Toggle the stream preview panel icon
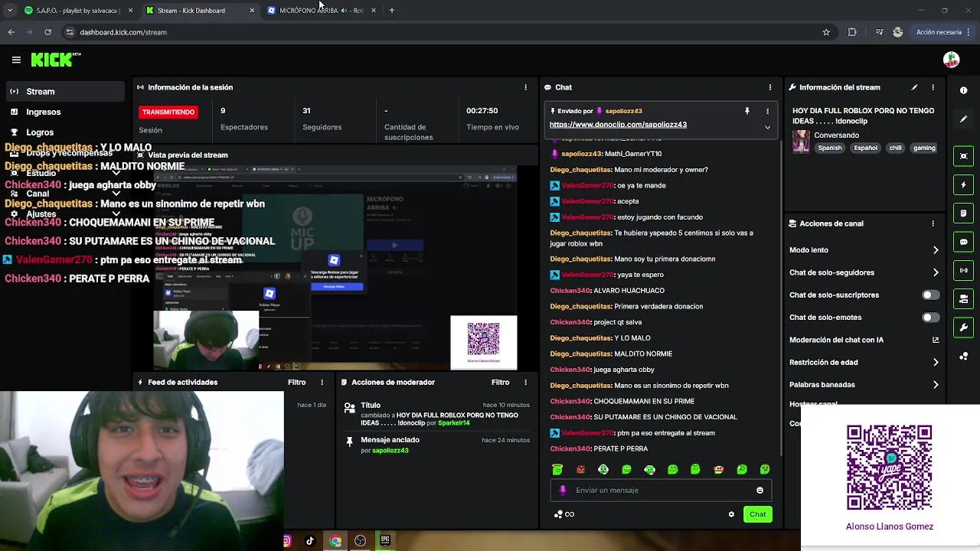The height and width of the screenshot is (551, 980). [x=963, y=156]
